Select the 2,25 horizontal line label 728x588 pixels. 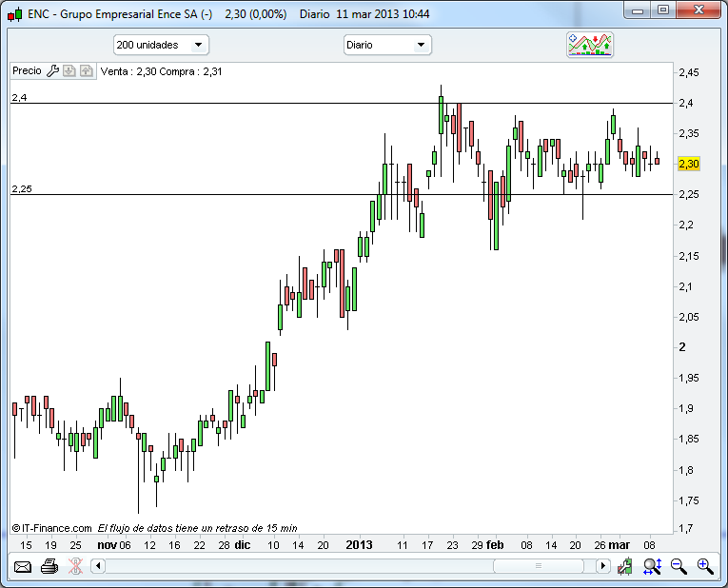click(22, 189)
